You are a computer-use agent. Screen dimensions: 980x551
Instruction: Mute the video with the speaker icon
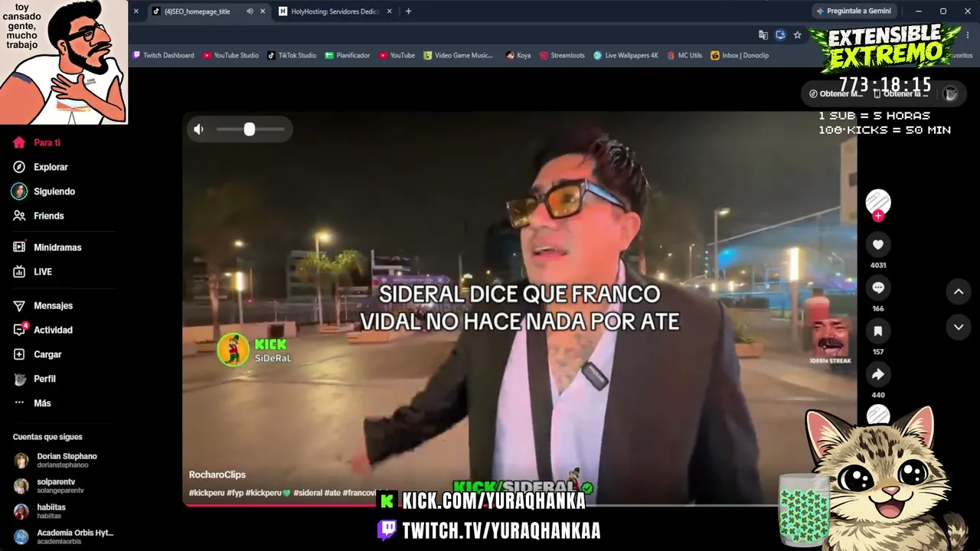click(199, 129)
